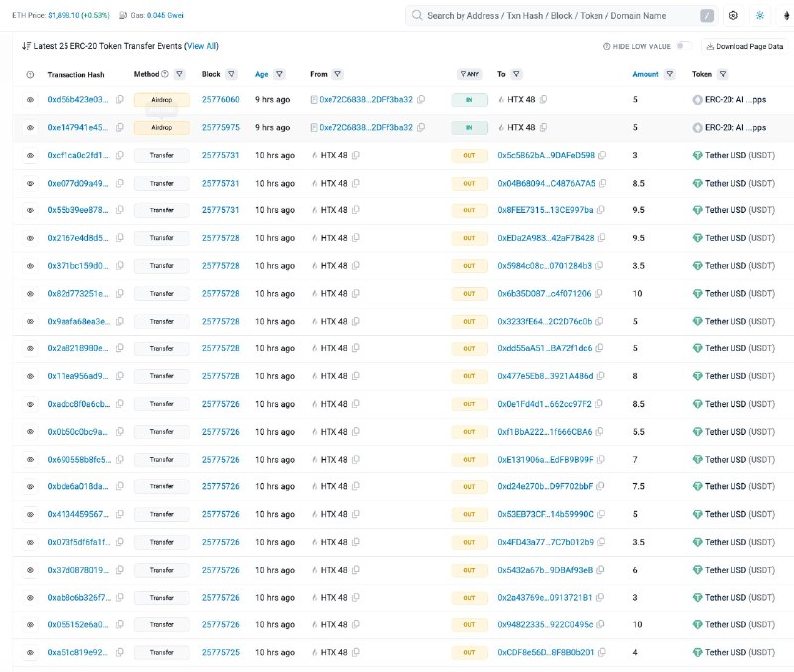
Task: Open View All transfers link
Action: [x=202, y=46]
